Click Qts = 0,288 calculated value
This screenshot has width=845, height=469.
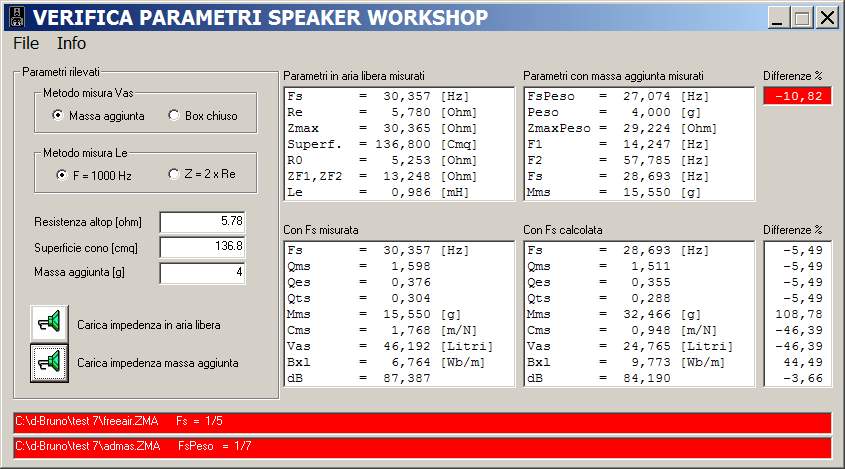[599, 298]
